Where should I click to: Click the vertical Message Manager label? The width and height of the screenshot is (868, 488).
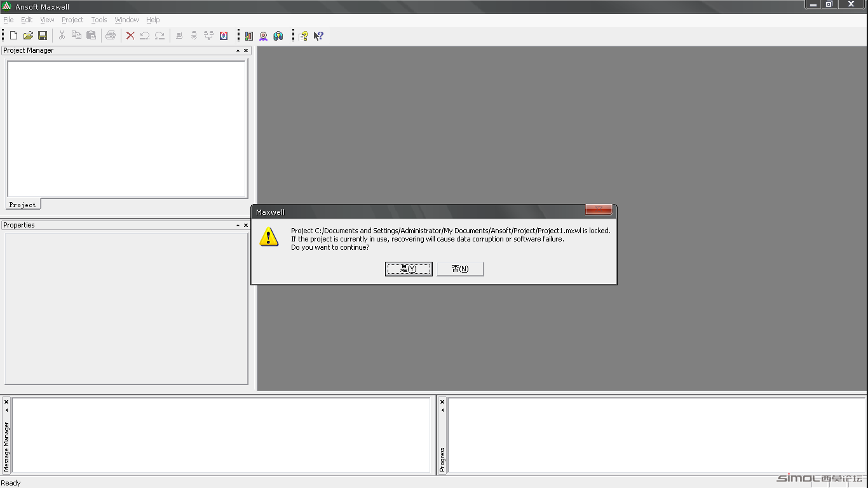7,445
